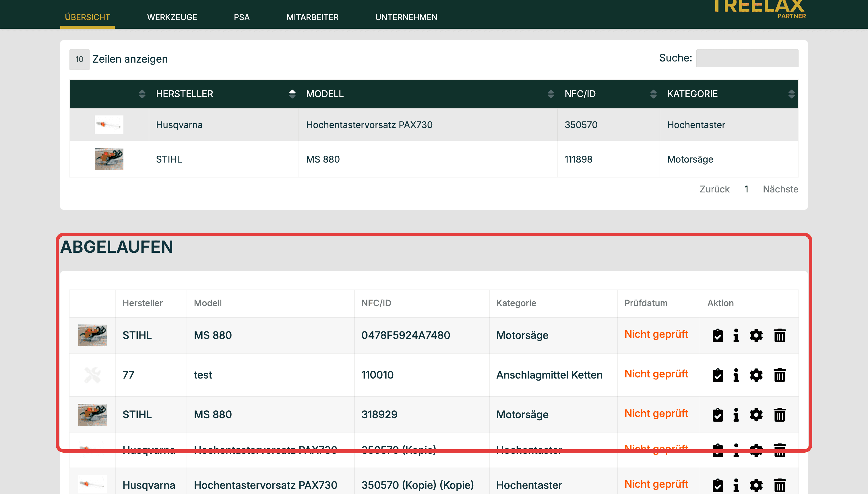Screen dimensions: 868x494
Task: Click the placeholder tools icon in the 110010 row
Action: click(92, 375)
